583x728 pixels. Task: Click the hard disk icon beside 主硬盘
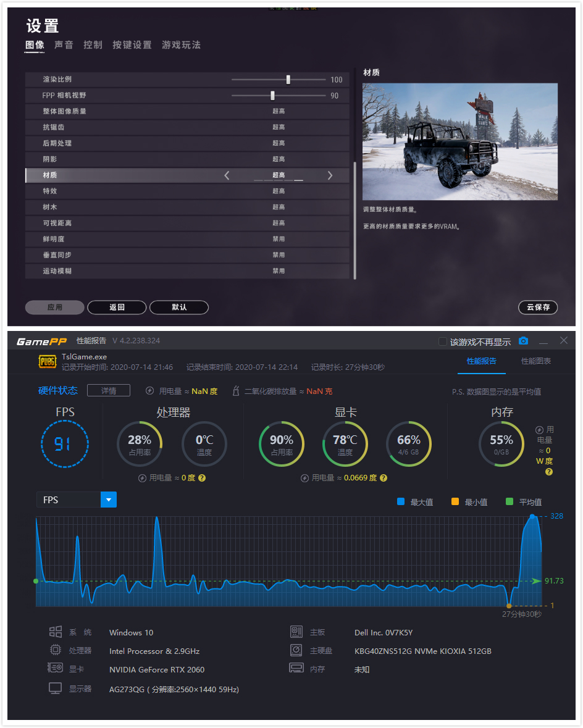click(296, 650)
